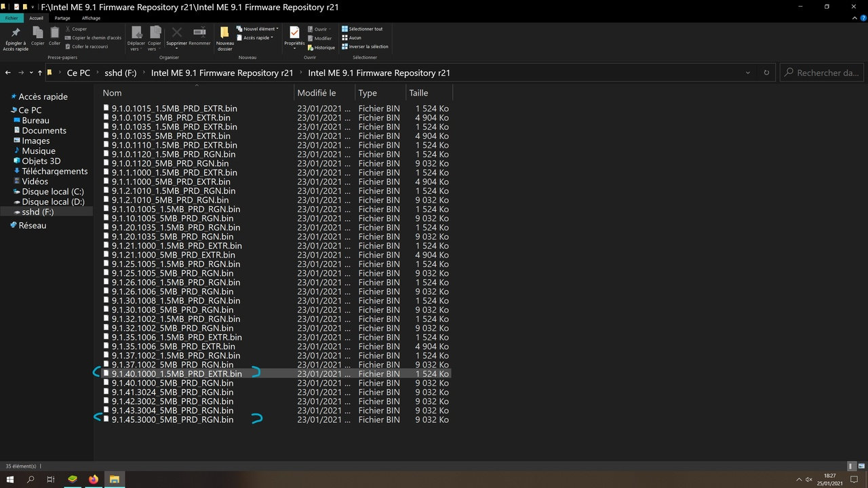The width and height of the screenshot is (868, 488).
Task: Click Copier le chemin d'accès
Action: pyautogui.click(x=93, y=38)
